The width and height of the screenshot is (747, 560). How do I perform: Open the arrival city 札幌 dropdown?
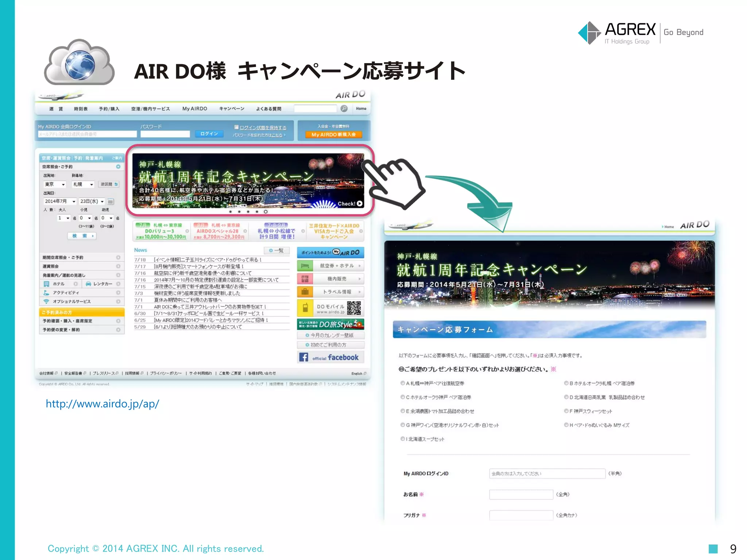83,184
